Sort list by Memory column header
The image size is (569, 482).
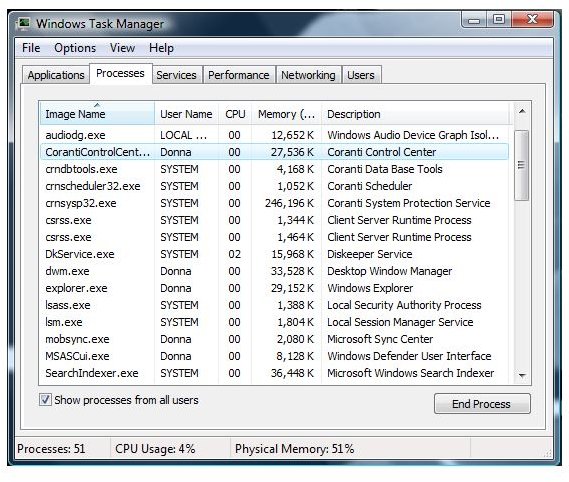pos(286,114)
